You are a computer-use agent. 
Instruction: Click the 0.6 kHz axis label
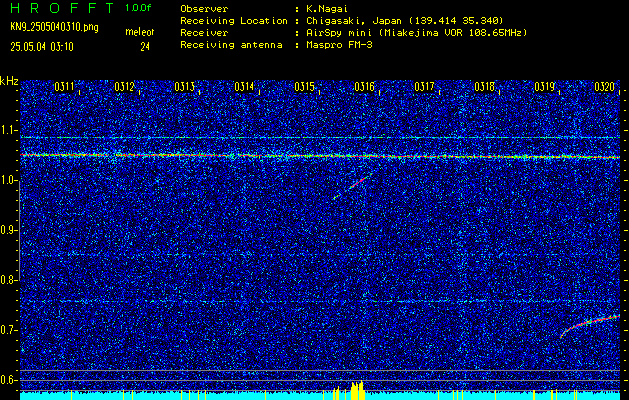point(9,380)
